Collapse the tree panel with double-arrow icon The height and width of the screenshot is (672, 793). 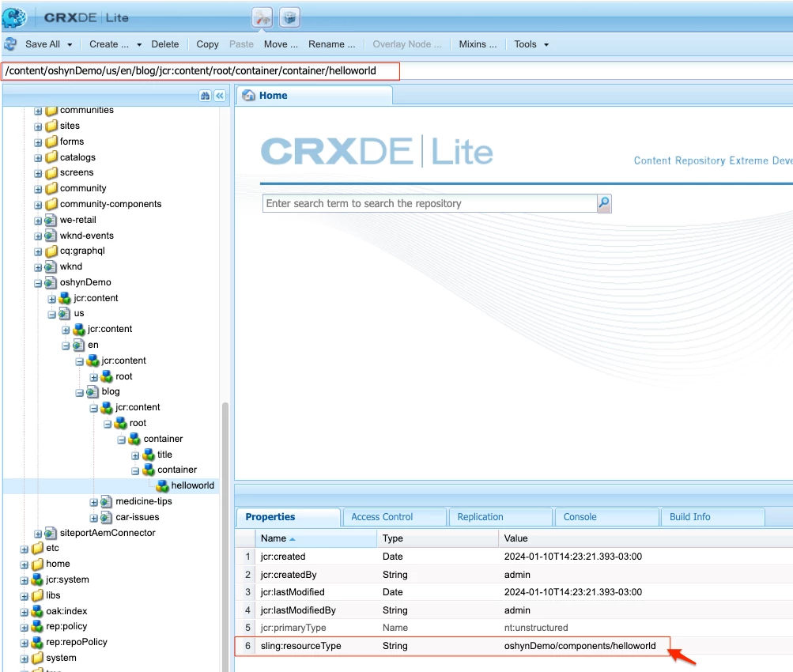[220, 96]
